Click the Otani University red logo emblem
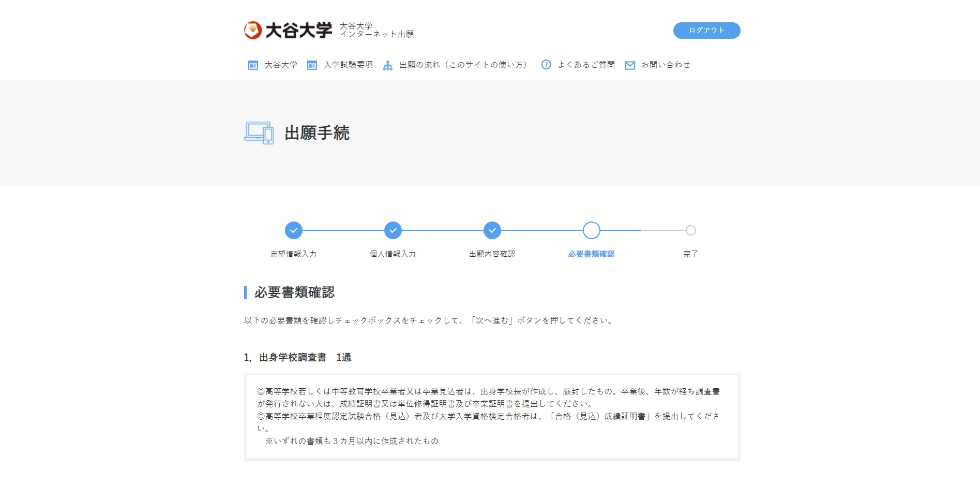This screenshot has height=484, width=980. click(x=253, y=31)
